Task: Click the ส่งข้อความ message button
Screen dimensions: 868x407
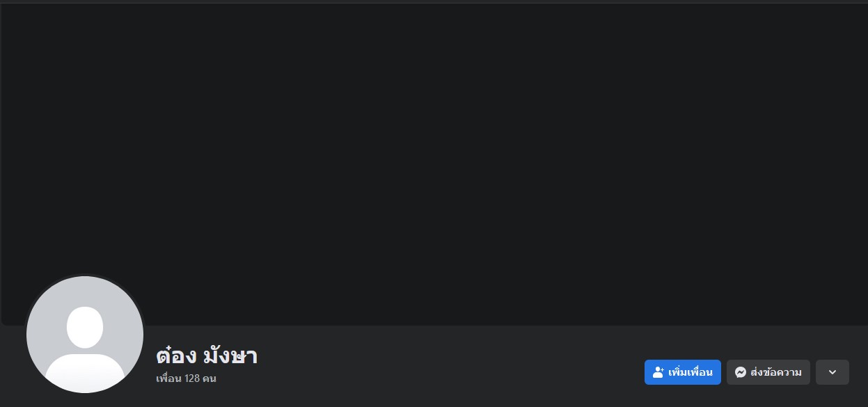Action: coord(768,372)
